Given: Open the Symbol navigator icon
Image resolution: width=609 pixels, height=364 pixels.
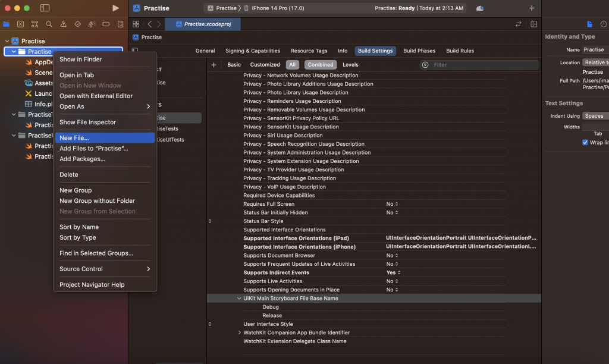Looking at the screenshot, I should (x=34, y=24).
